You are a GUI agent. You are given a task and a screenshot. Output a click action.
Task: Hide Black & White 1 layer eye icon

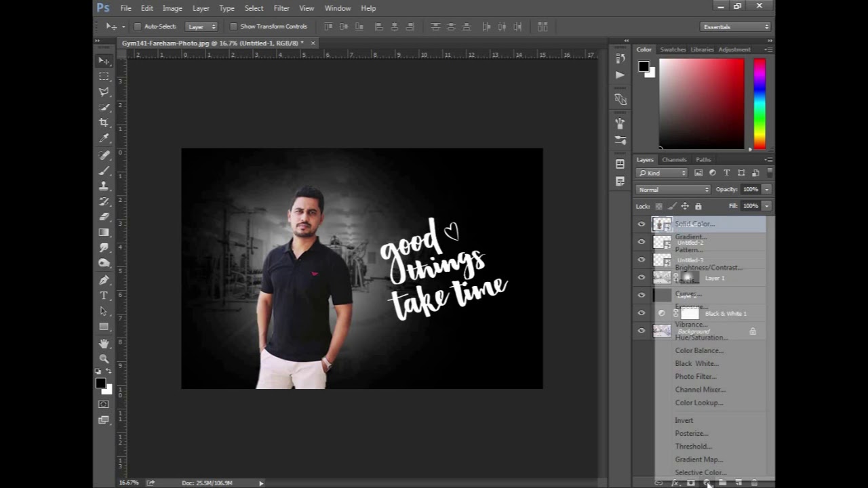coord(642,313)
